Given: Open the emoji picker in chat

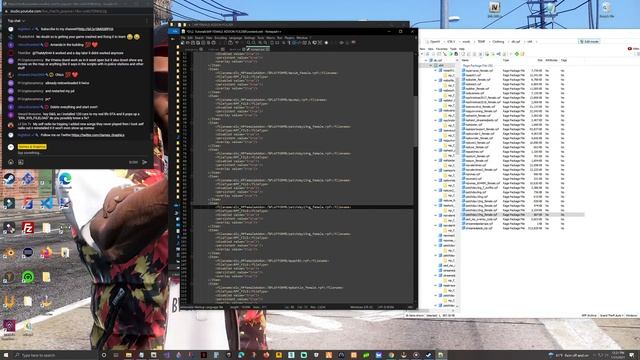Looking at the screenshot, I should 11,162.
